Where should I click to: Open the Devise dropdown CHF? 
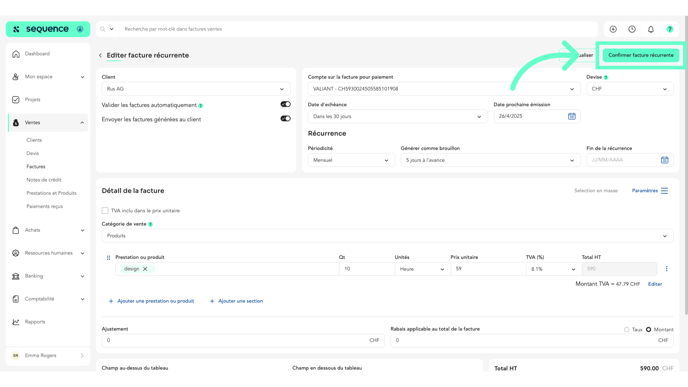[630, 89]
